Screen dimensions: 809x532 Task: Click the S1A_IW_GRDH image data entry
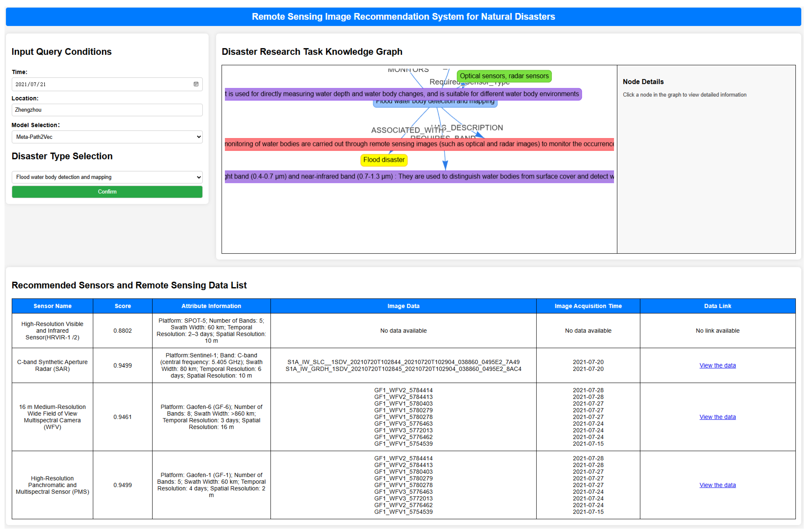(x=403, y=369)
